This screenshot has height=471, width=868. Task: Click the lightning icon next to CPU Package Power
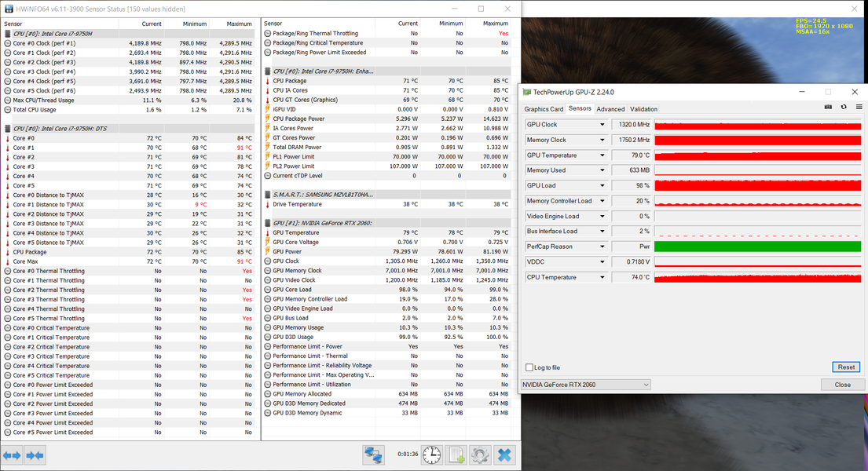(x=267, y=119)
